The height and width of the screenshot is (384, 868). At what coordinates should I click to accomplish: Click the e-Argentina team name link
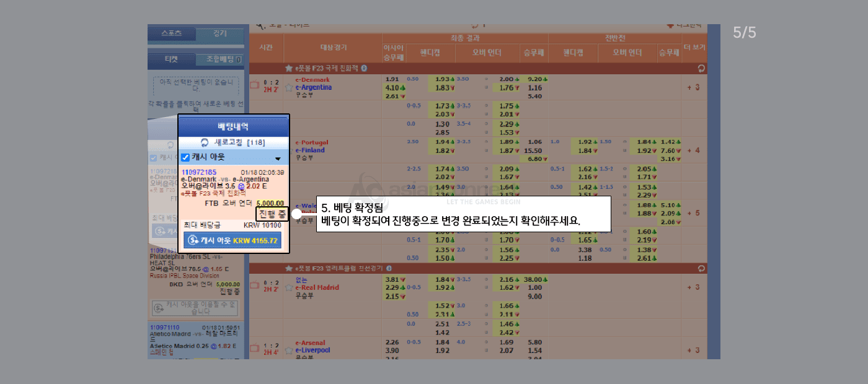tap(313, 87)
